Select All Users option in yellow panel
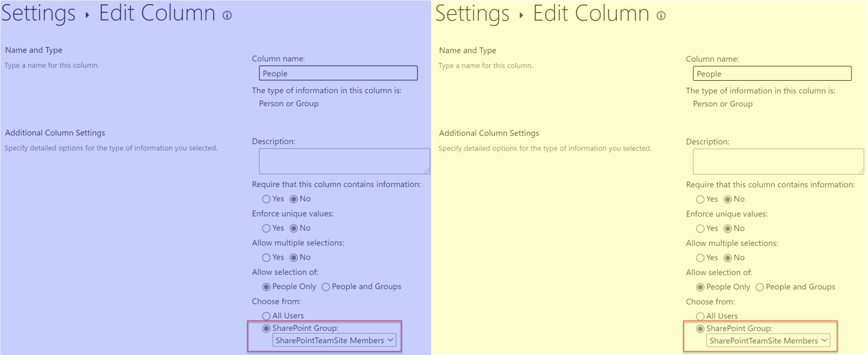This screenshot has height=355, width=868. pyautogui.click(x=701, y=317)
